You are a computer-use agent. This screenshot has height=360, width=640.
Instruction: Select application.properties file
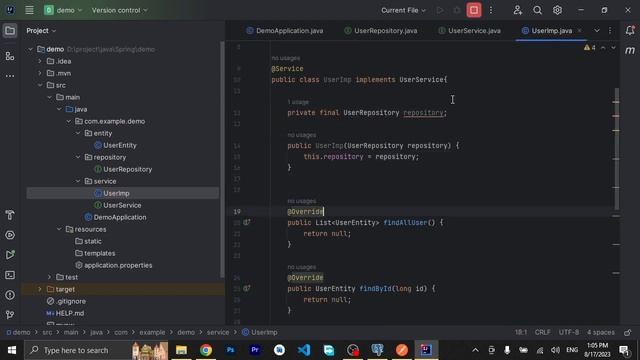click(118, 265)
